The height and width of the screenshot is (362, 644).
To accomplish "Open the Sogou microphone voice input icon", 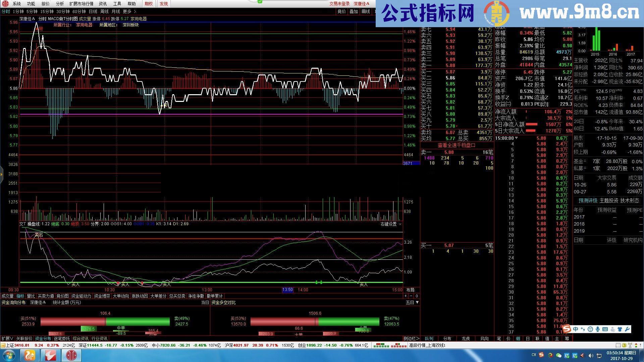I will 598,329.
